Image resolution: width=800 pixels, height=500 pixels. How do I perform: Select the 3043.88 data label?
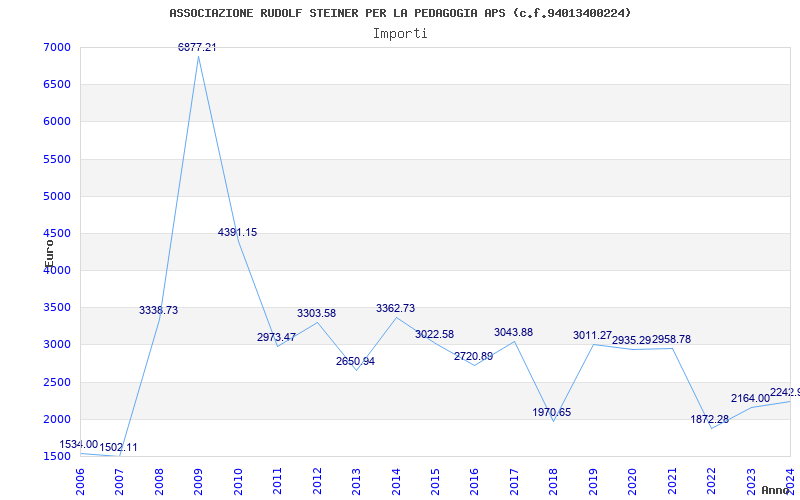pos(513,332)
